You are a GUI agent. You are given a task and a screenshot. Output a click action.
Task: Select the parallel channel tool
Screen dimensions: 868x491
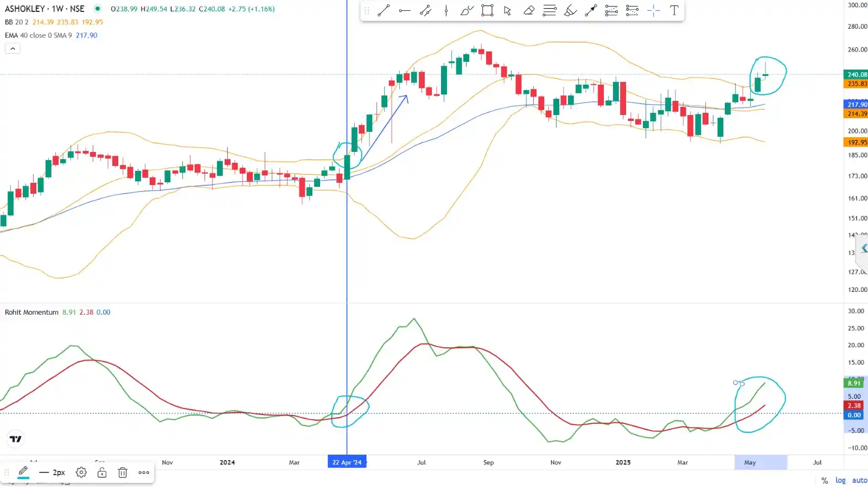tap(425, 10)
